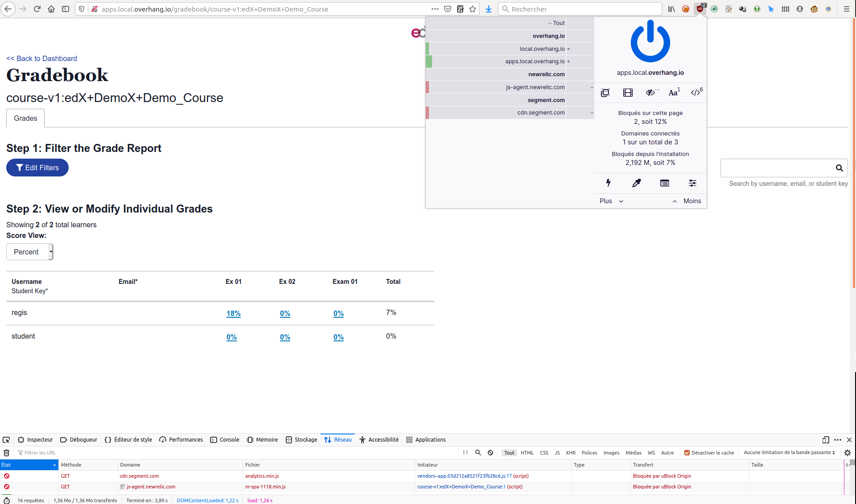Select the Grades tab in the Gradebook
856x504 pixels.
click(25, 118)
